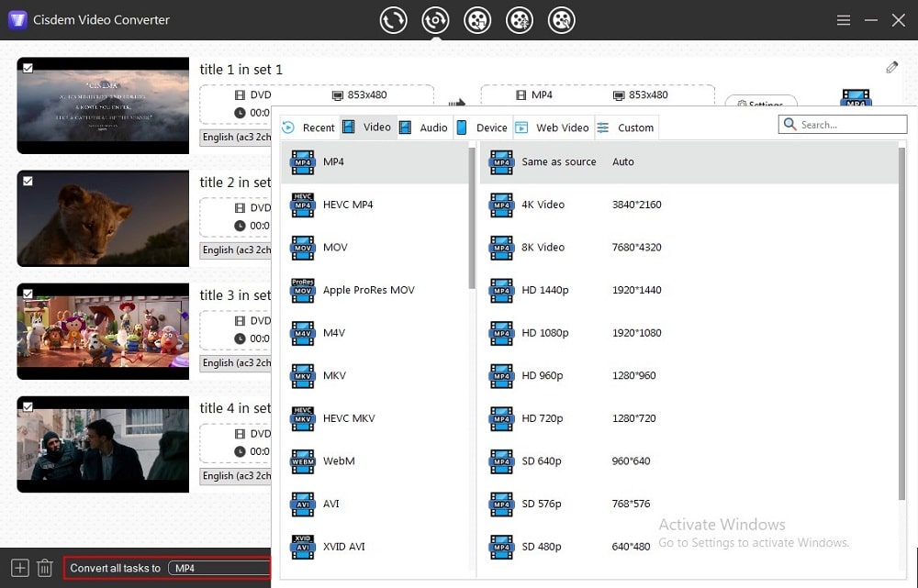Viewport: 918px width, 588px height.
Task: Add new files with the plus icon
Action: click(x=18, y=567)
